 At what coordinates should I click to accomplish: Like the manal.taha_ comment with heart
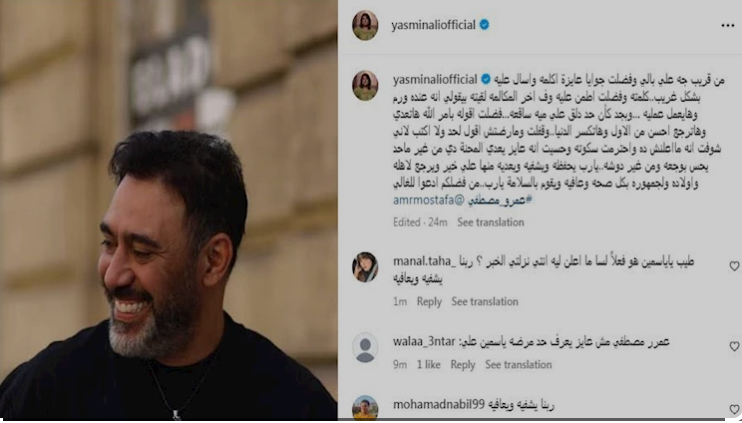(x=734, y=266)
